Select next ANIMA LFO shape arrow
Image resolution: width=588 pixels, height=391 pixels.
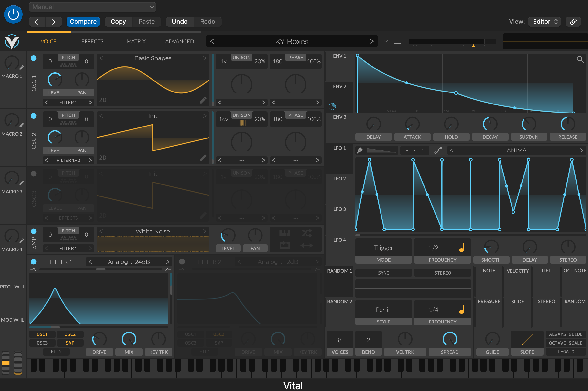(x=582, y=150)
